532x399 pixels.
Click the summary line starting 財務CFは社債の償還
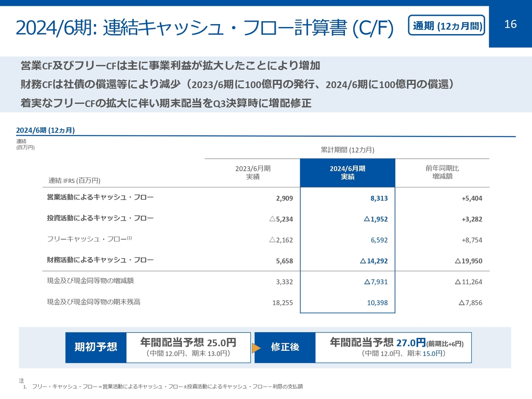pos(237,84)
